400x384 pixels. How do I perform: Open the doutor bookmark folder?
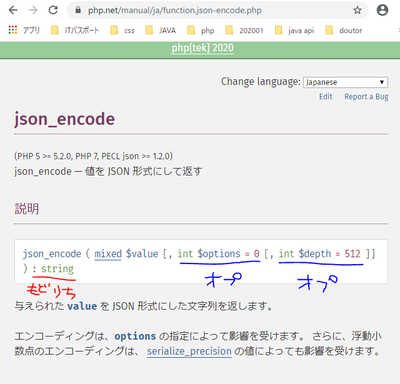(344, 30)
